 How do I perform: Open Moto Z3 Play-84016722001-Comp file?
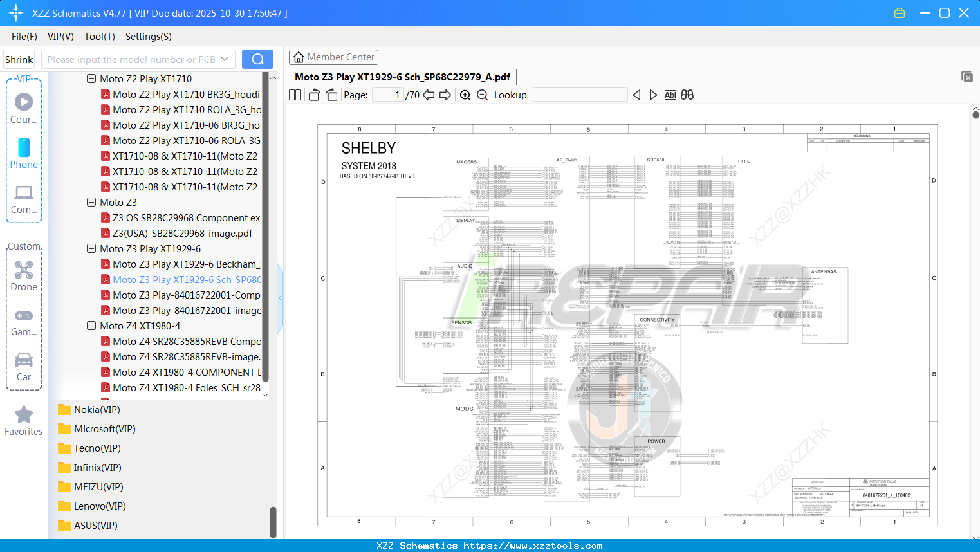pos(181,295)
